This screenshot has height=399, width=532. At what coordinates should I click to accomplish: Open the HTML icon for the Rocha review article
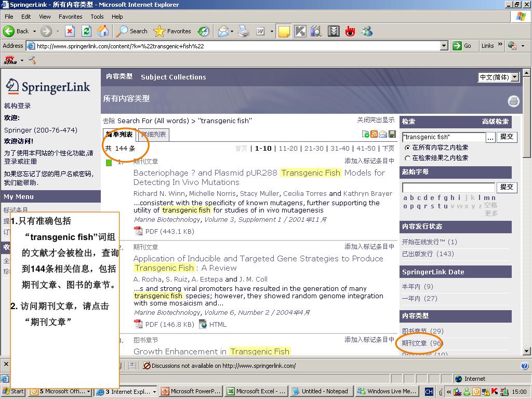[x=203, y=324]
